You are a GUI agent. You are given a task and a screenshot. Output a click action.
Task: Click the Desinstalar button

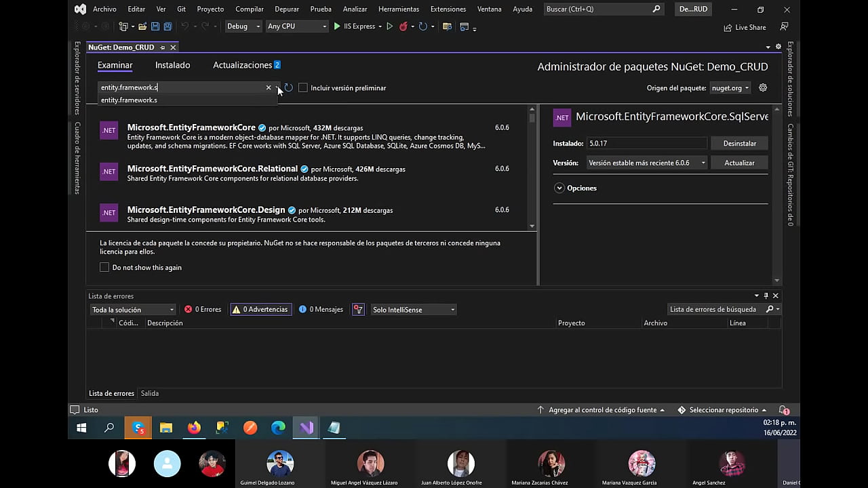[741, 143]
